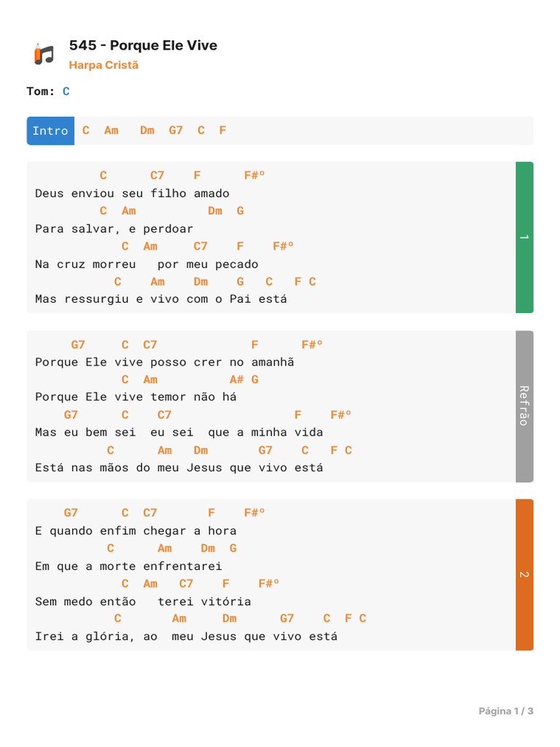
Task: Click the lyric line 'Em que a morte enfrentarei'
Action: 128,566
